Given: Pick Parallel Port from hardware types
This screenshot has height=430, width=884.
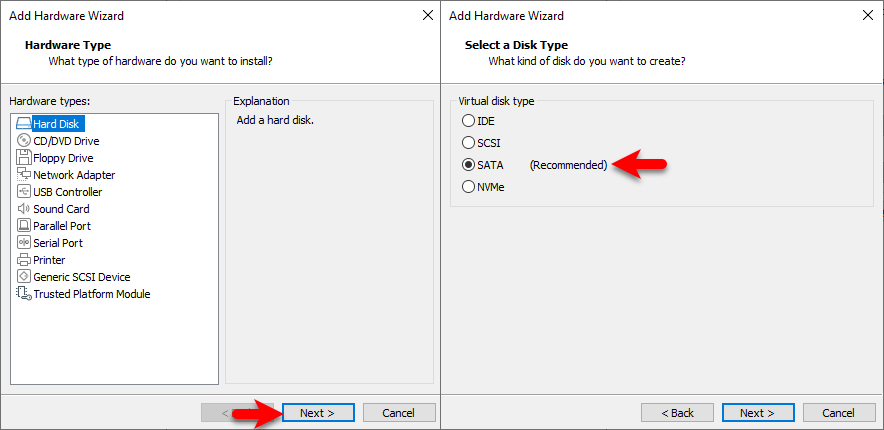Looking at the screenshot, I should click(x=62, y=226).
